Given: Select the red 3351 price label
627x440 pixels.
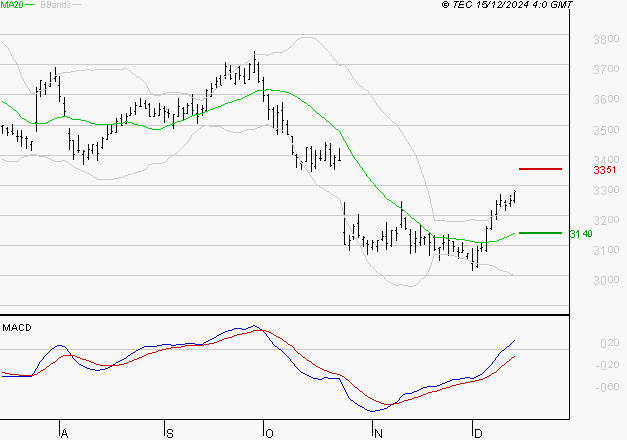Looking at the screenshot, I should click(x=605, y=170).
